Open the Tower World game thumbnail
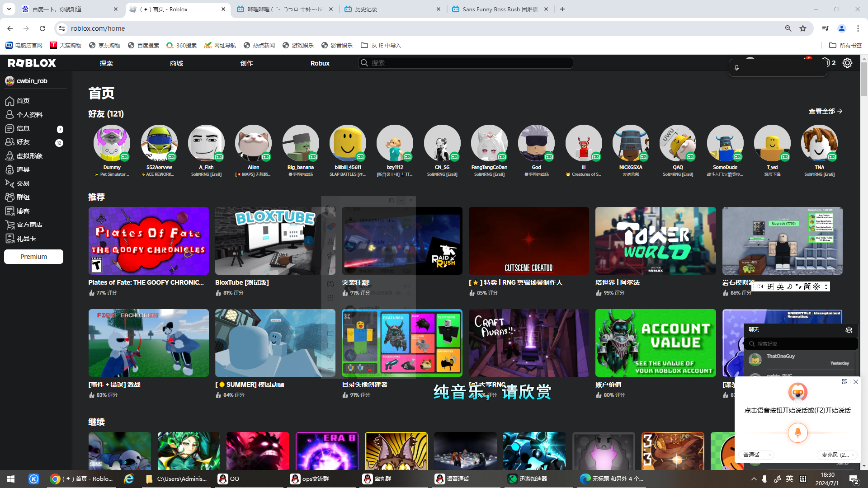The height and width of the screenshot is (488, 868). point(656,241)
